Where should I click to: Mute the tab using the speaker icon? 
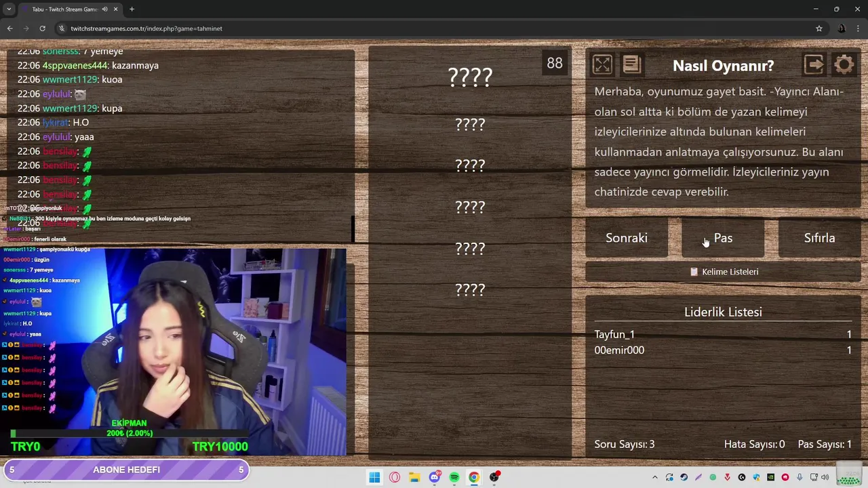(x=104, y=9)
